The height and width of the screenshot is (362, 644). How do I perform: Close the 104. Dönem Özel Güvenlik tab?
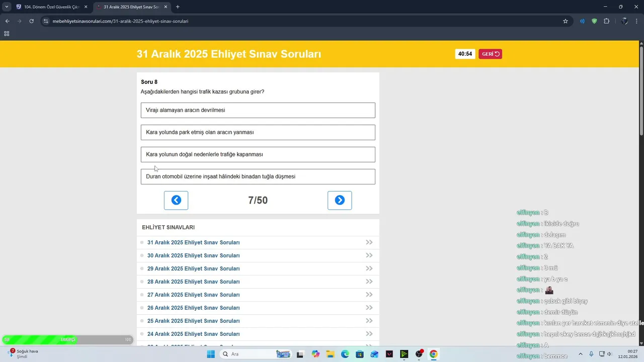[x=86, y=7]
